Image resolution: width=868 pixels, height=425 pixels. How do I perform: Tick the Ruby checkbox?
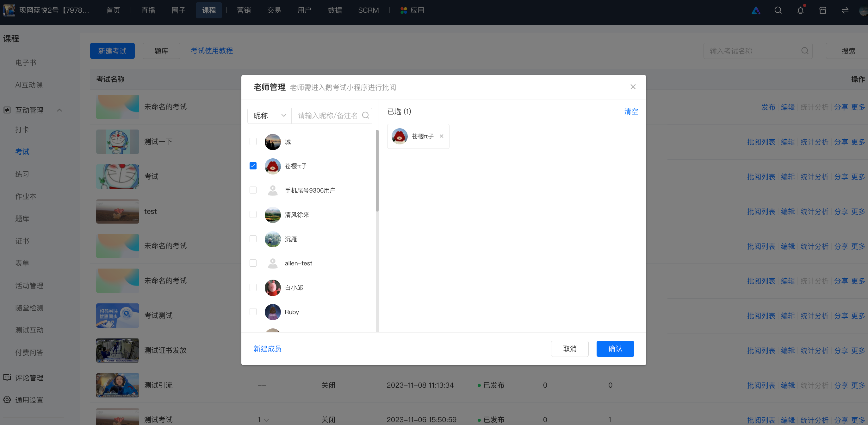coord(253,312)
